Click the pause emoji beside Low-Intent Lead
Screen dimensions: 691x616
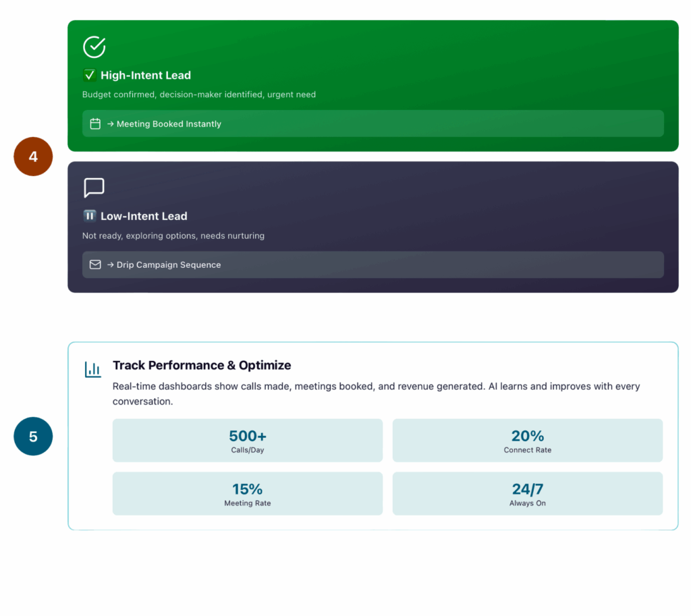click(89, 216)
